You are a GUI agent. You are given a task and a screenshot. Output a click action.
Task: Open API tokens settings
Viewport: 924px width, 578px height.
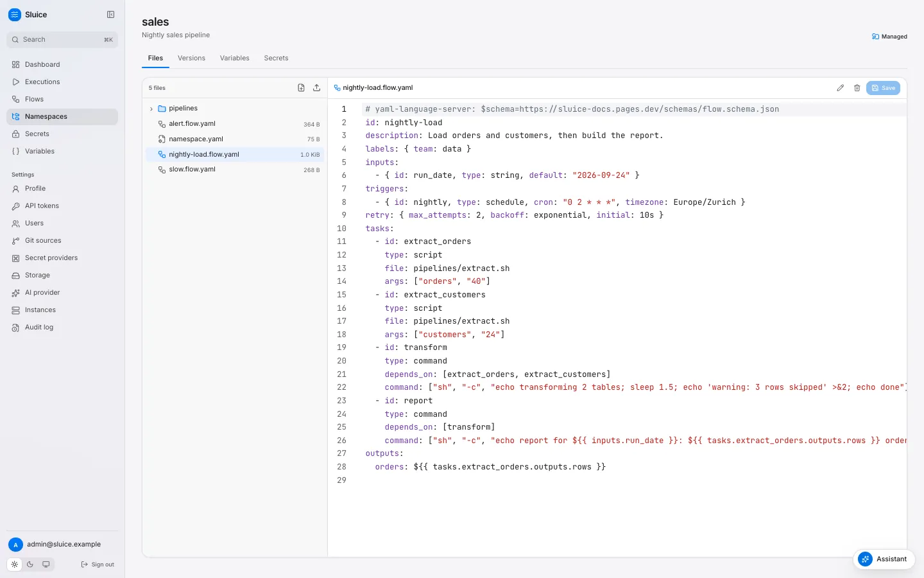click(62, 206)
